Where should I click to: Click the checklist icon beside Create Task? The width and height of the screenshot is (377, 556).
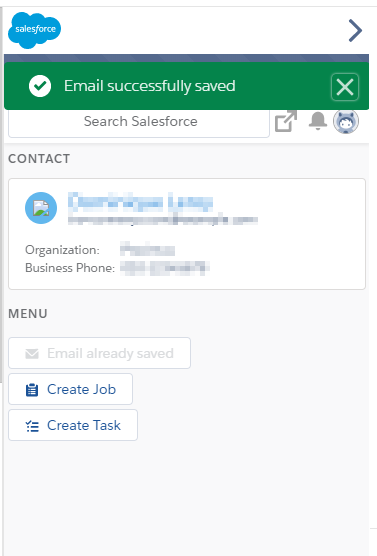32,426
